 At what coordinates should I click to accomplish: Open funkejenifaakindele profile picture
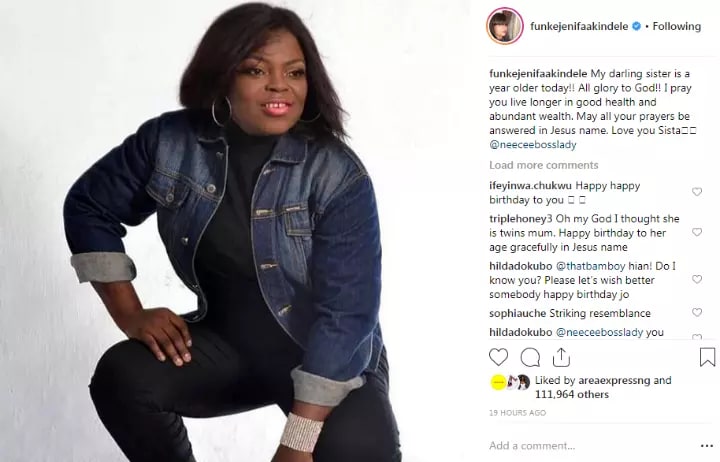[x=505, y=26]
